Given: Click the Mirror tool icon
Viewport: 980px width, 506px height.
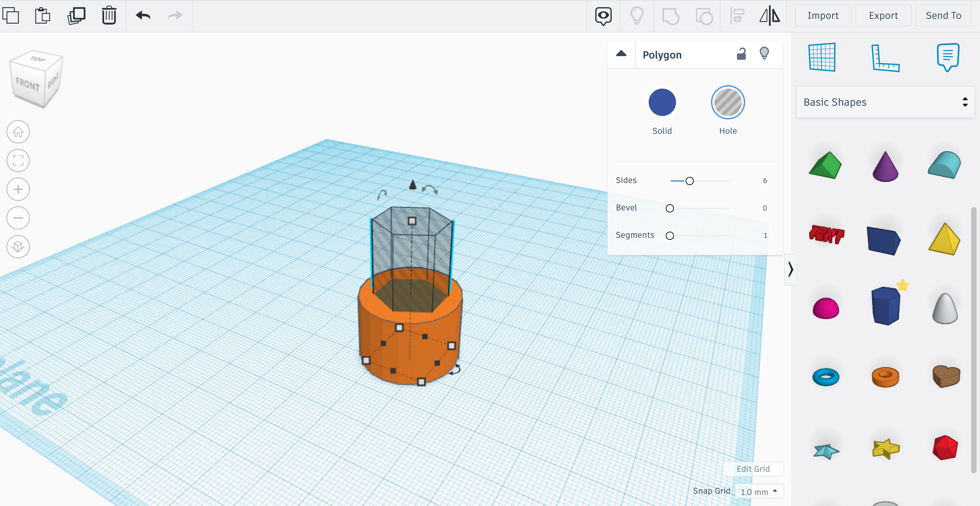Looking at the screenshot, I should [769, 16].
